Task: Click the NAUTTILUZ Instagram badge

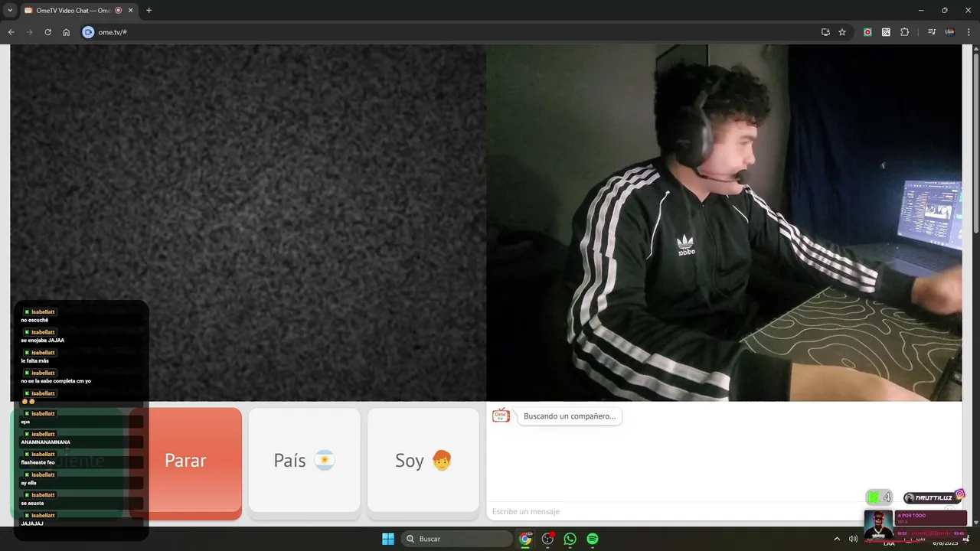Action: 934,497
